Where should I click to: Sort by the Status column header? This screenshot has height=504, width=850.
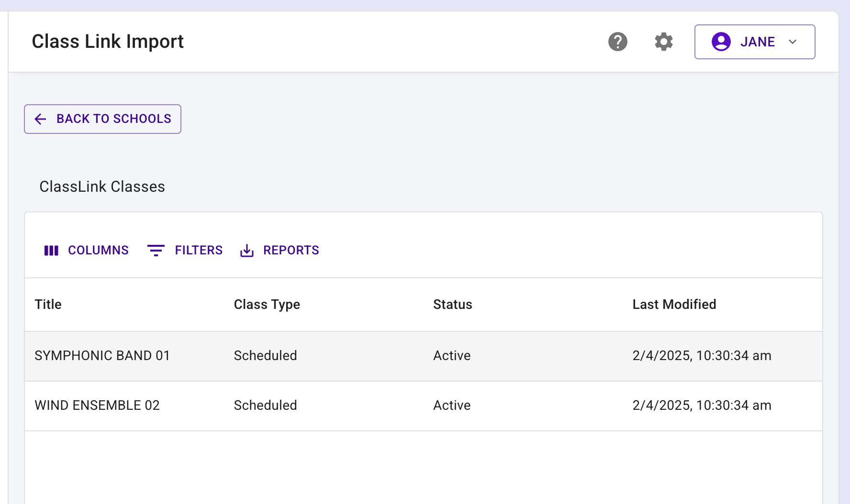click(452, 305)
